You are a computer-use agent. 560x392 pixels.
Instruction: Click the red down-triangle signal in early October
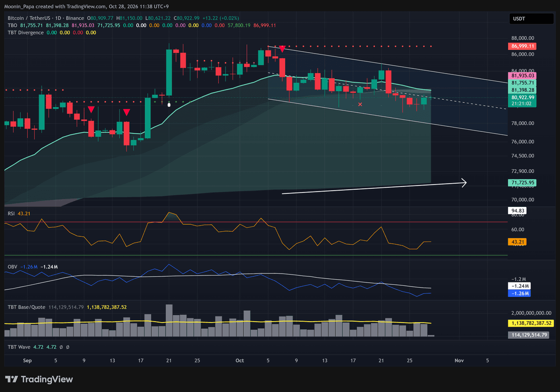[x=282, y=48]
